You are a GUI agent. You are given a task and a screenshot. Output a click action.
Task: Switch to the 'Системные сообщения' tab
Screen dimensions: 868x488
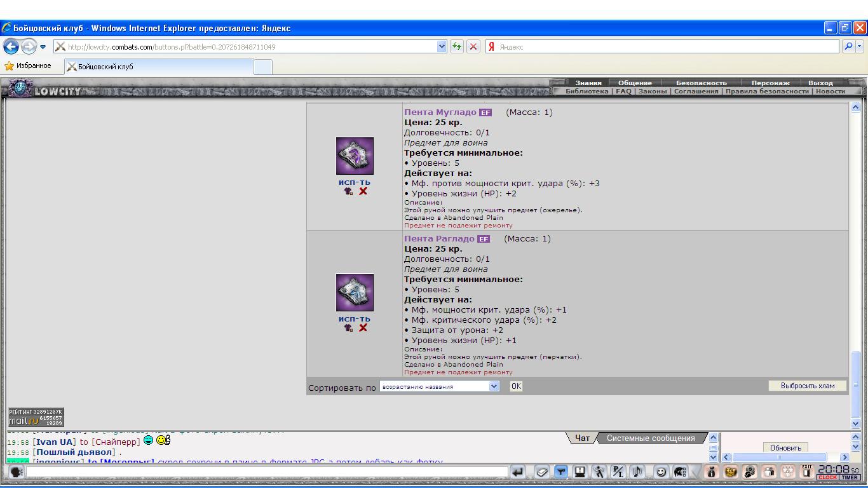click(x=651, y=438)
